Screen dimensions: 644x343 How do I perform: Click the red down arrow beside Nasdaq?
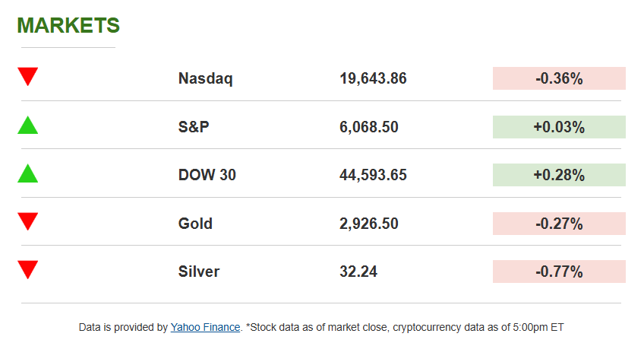tap(28, 77)
